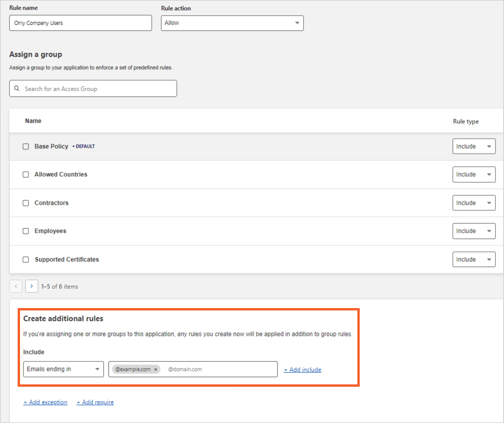Viewport: 504px width, 423px height.
Task: Select the Allowed Countries checkbox
Action: (26, 175)
